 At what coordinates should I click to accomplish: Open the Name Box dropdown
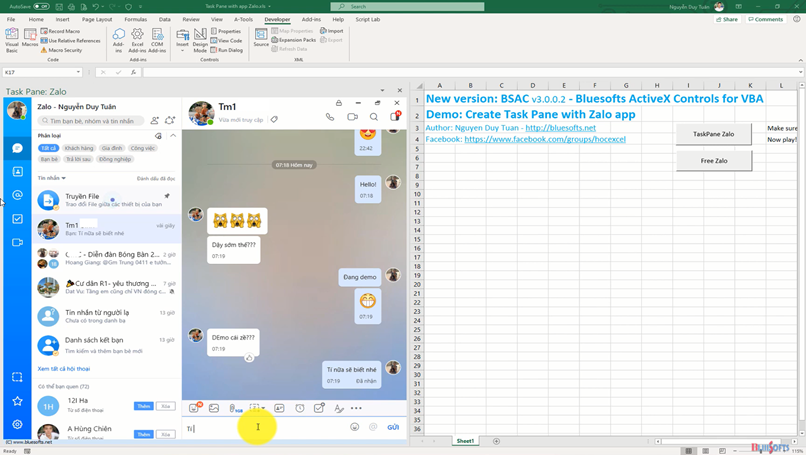[x=78, y=72]
